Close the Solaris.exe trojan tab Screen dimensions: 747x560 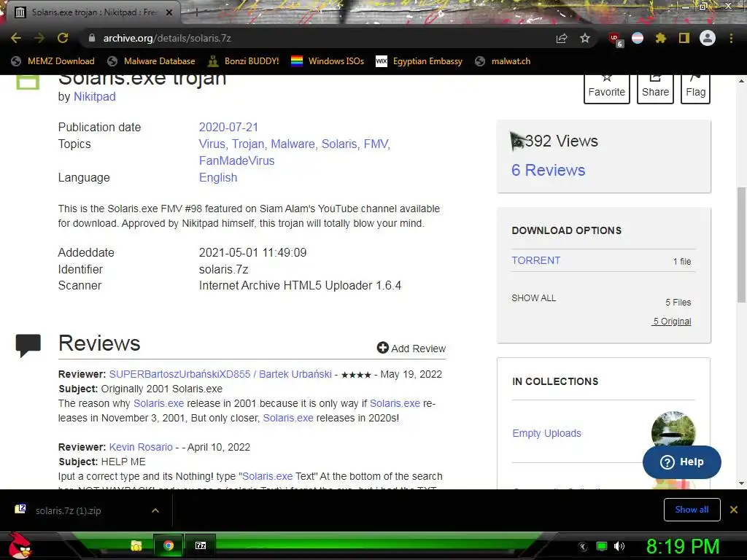169,12
